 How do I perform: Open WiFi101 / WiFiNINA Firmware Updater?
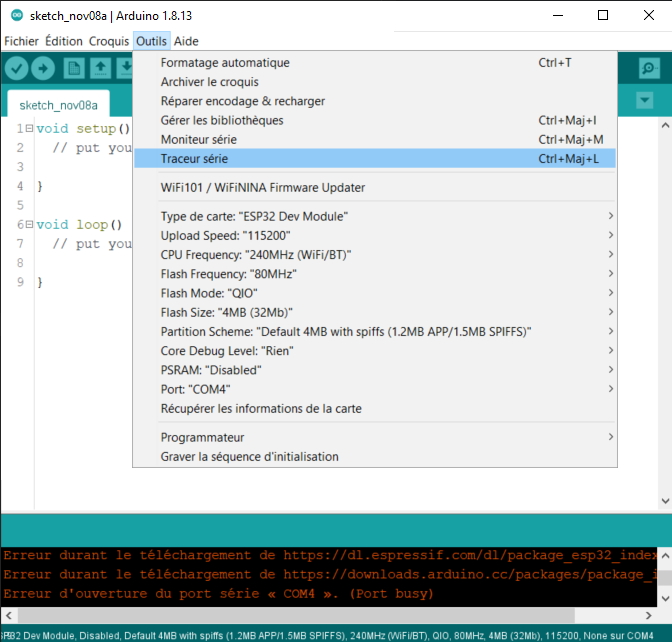click(375, 188)
